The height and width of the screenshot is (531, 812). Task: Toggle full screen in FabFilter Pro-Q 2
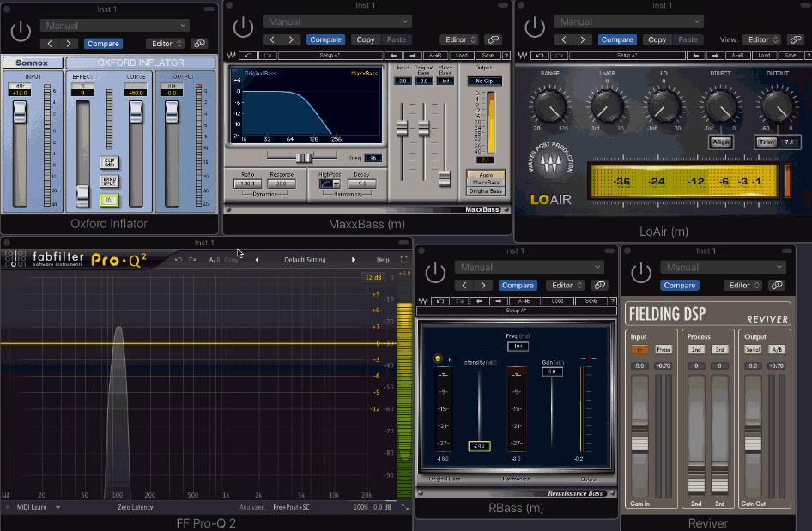404,259
